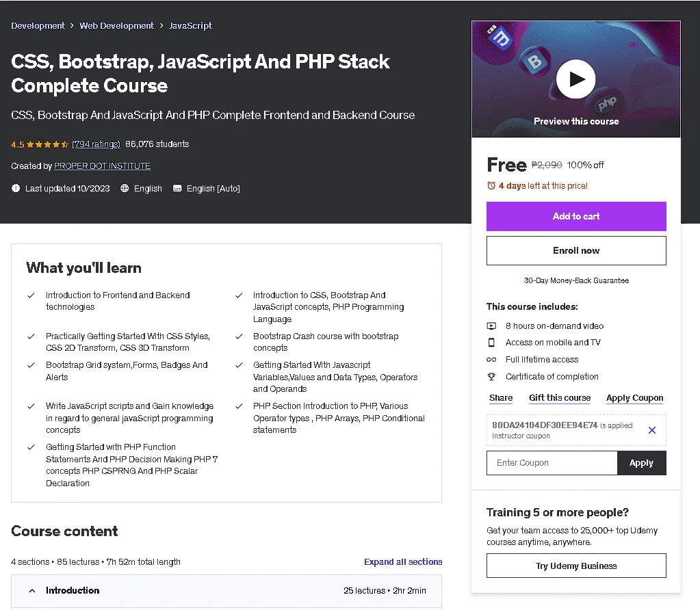Click the on-demand video icon
Screen dimensions: 700x610
(491, 326)
